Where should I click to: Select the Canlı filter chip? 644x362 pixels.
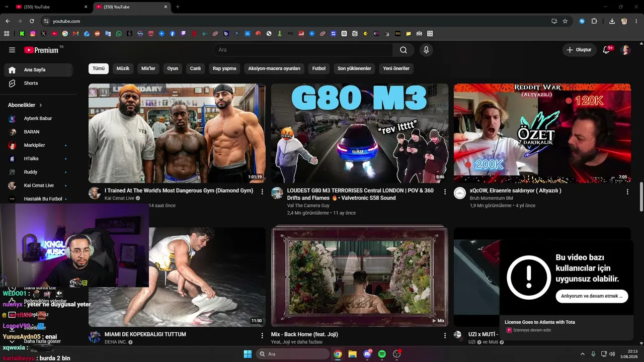(195, 68)
